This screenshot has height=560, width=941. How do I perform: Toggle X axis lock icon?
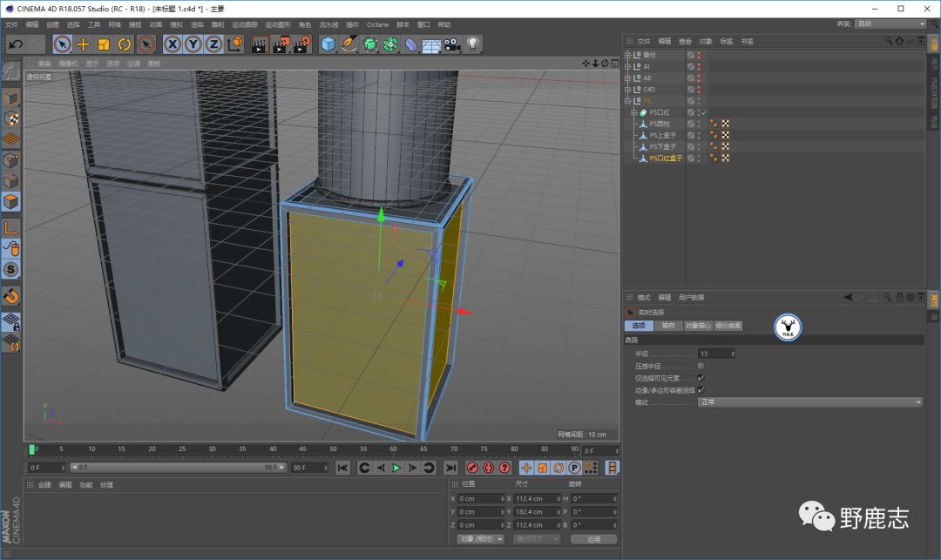click(x=173, y=44)
